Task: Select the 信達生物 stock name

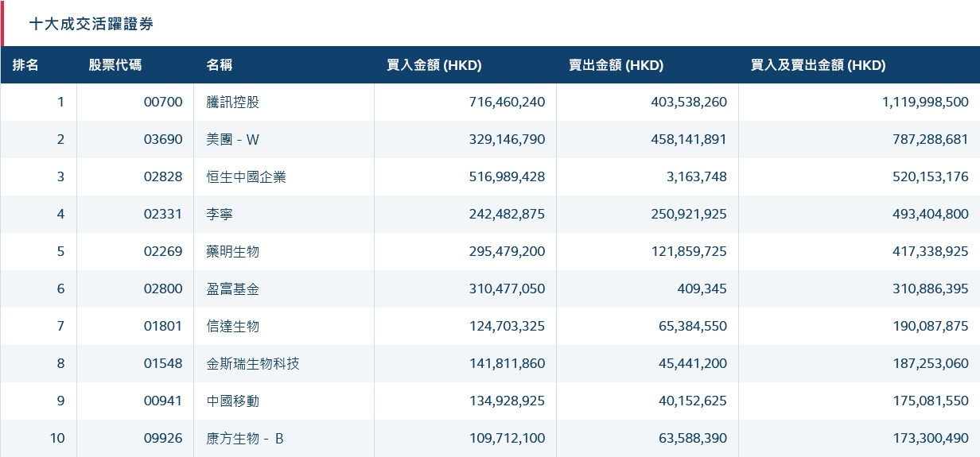Action: point(233,327)
